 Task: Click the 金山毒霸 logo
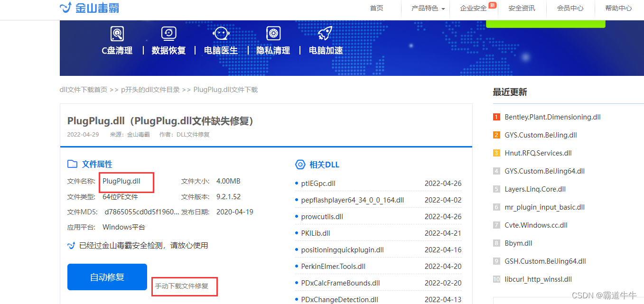89,8
